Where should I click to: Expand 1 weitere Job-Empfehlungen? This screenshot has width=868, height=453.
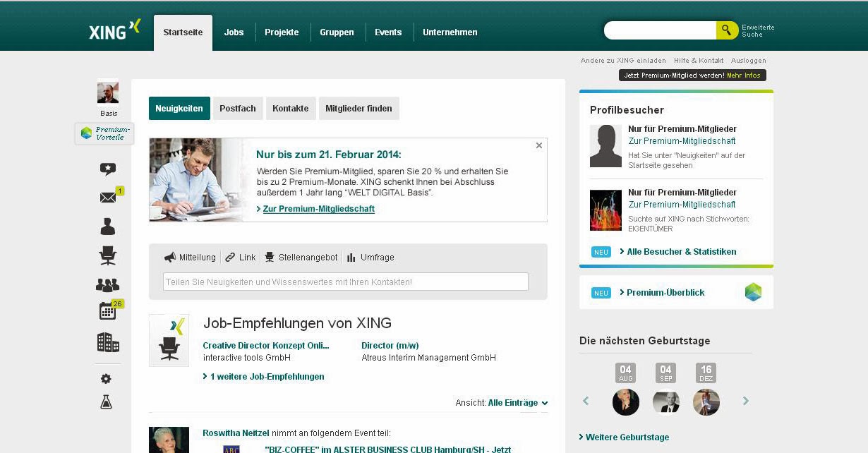(x=263, y=377)
